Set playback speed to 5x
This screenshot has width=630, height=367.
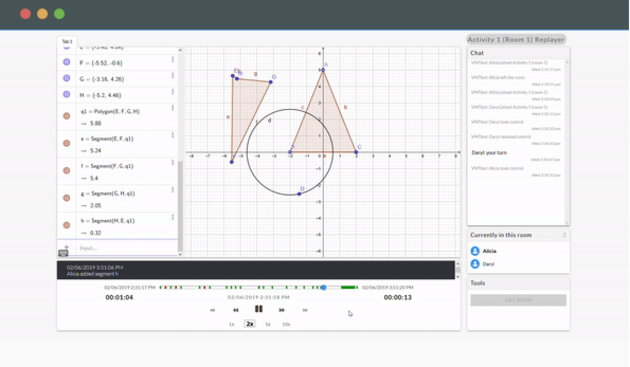(268, 324)
